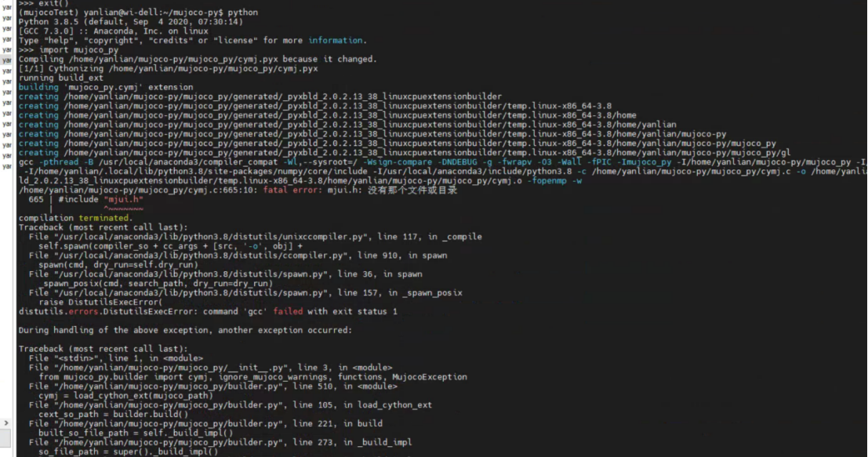Viewport: 868px width, 457px height.
Task: Click a "creating" build directory output line
Action: 235,115
